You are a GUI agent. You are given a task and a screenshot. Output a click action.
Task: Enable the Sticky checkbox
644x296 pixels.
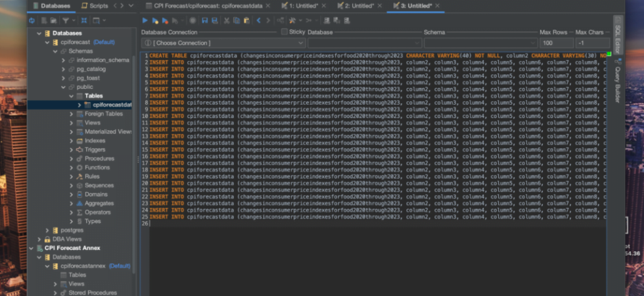tap(284, 32)
